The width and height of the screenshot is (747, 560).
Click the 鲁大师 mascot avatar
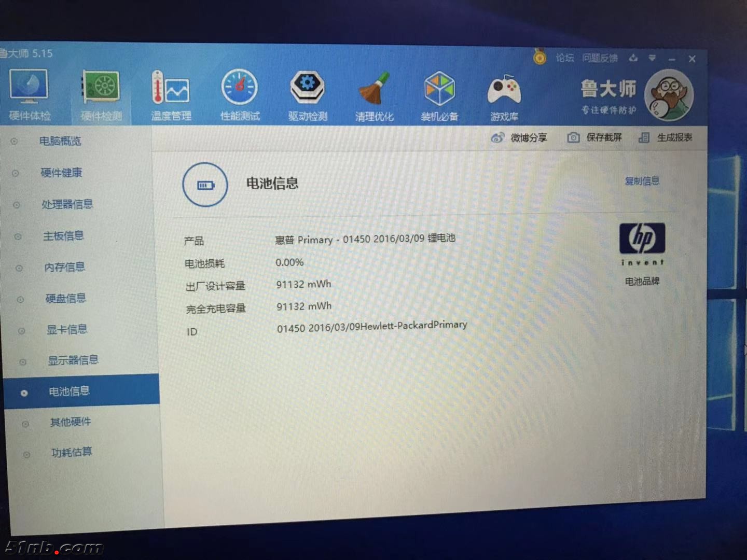click(669, 95)
